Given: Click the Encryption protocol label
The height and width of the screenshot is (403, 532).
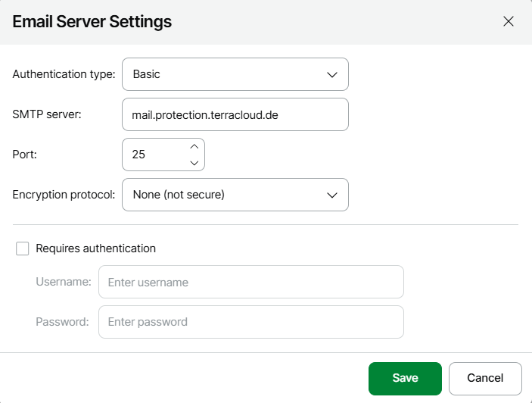Looking at the screenshot, I should (64, 195).
